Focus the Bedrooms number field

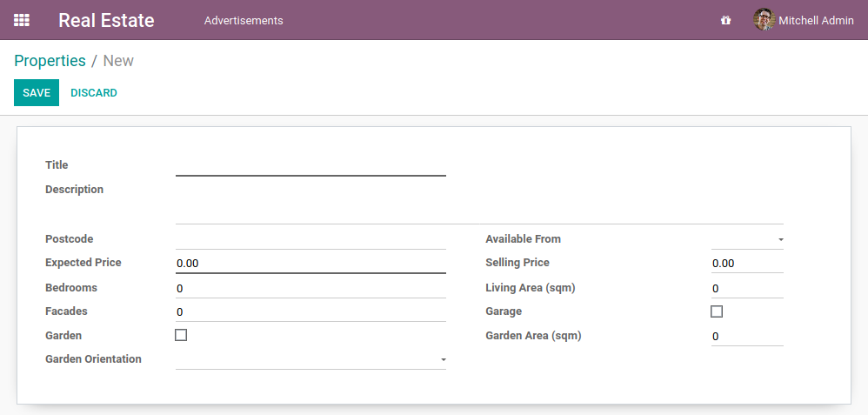point(310,288)
